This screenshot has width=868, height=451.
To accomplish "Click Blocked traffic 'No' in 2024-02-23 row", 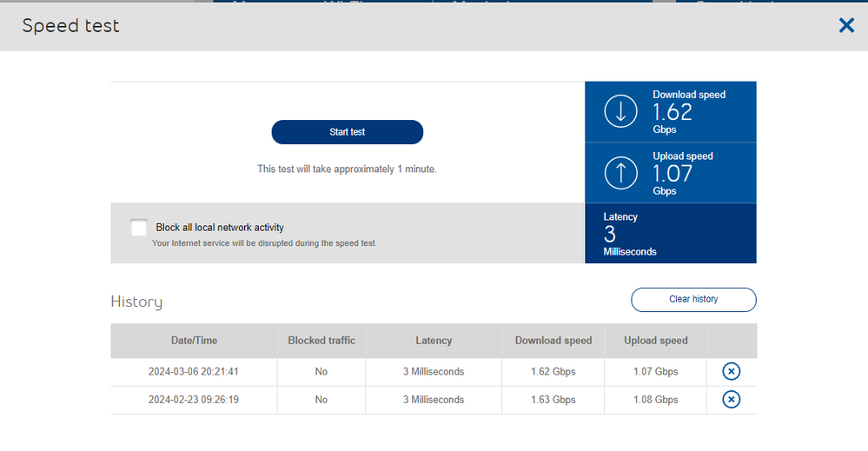I will click(x=321, y=400).
